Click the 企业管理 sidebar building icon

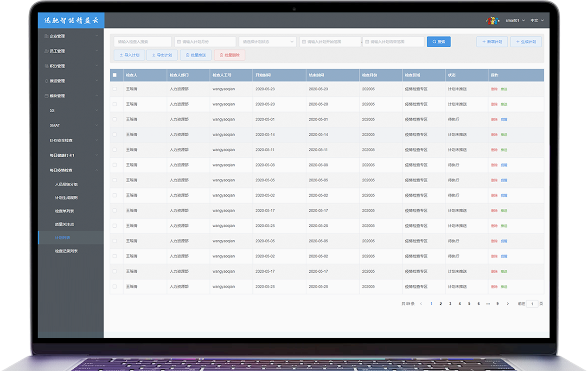46,36
